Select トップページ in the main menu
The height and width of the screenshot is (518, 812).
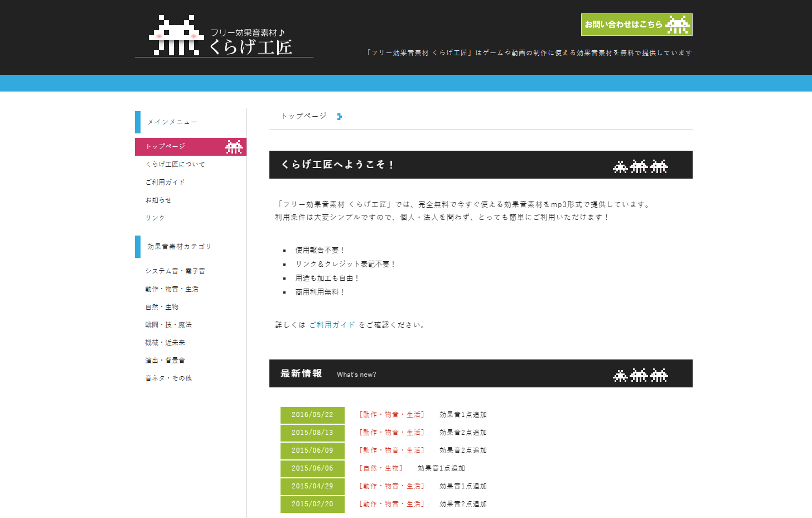(191, 147)
